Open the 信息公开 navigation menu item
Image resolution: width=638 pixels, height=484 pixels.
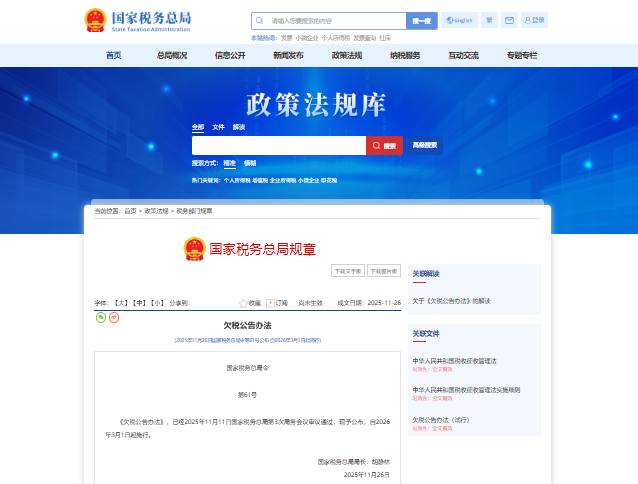click(x=230, y=55)
